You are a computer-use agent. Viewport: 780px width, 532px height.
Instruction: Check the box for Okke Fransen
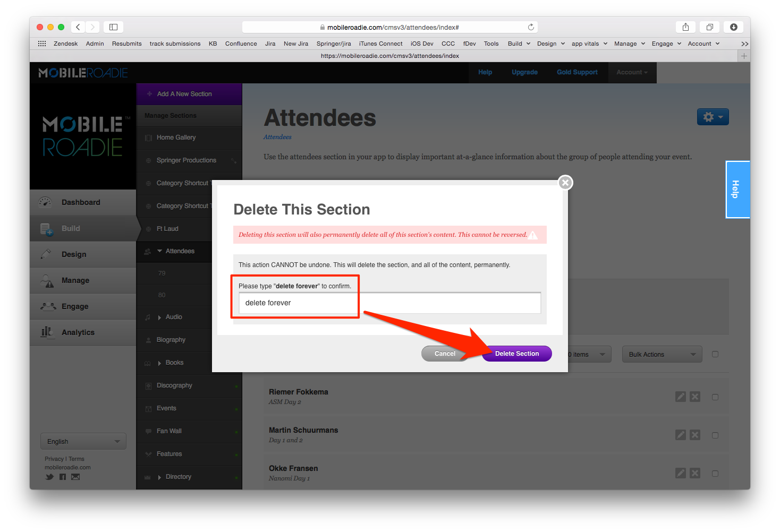[x=715, y=474]
